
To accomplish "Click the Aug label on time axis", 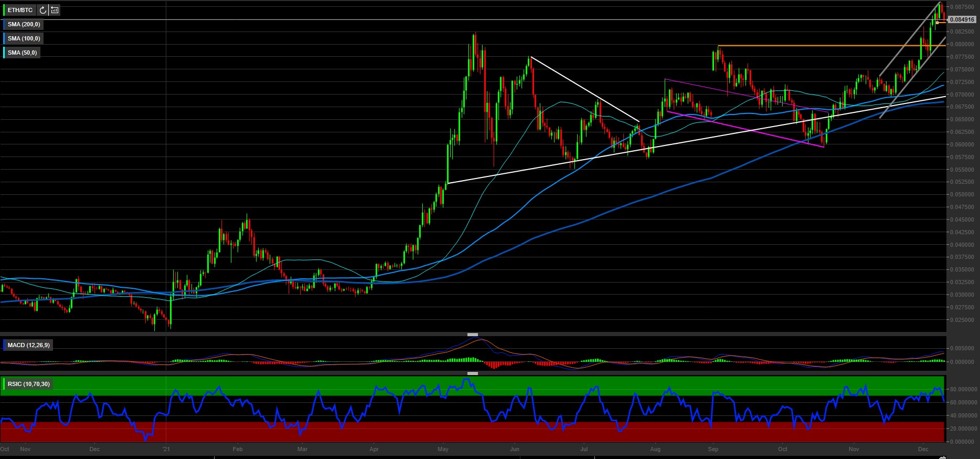I will pyautogui.click(x=655, y=449).
